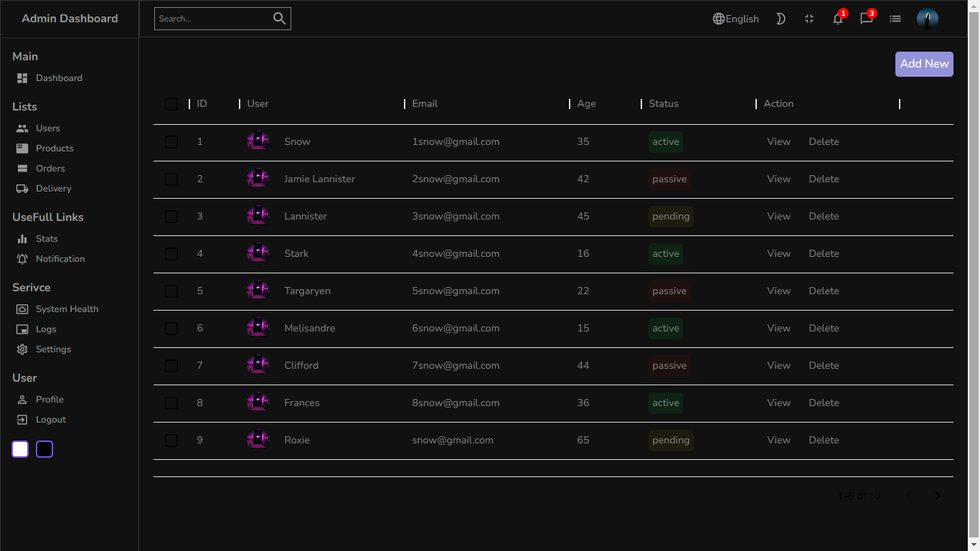Viewport: 980px width, 551px height.
Task: Click the previous page chevron
Action: point(910,495)
